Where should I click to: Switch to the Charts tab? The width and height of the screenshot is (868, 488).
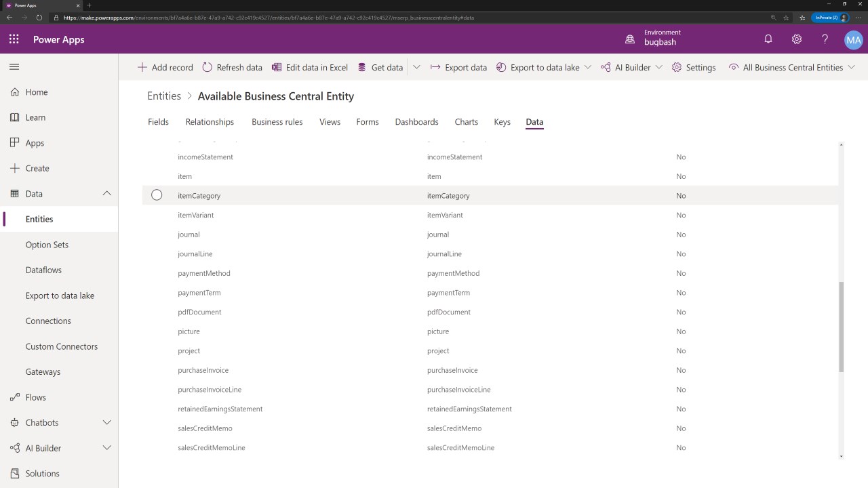click(x=467, y=122)
